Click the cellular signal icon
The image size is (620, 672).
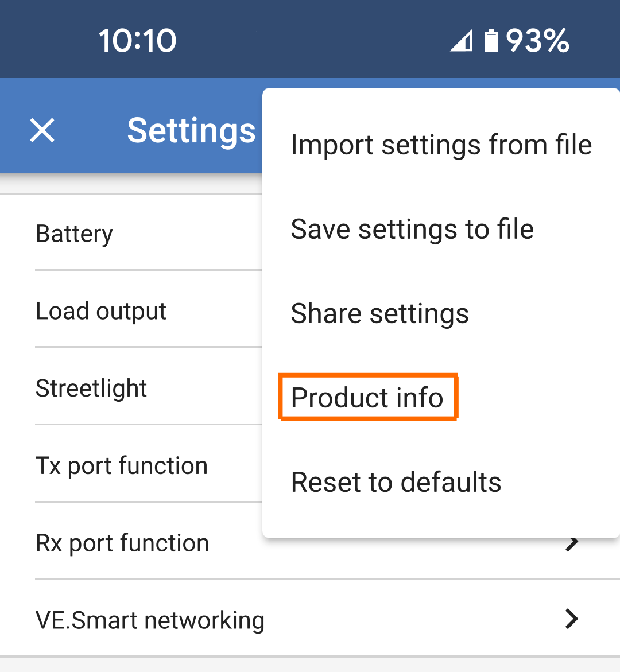click(x=463, y=39)
